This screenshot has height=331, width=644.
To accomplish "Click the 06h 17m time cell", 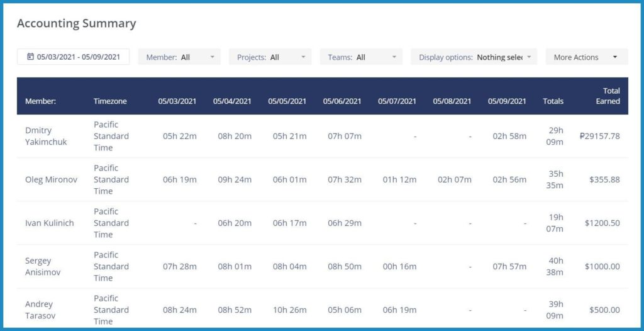I will [x=289, y=223].
